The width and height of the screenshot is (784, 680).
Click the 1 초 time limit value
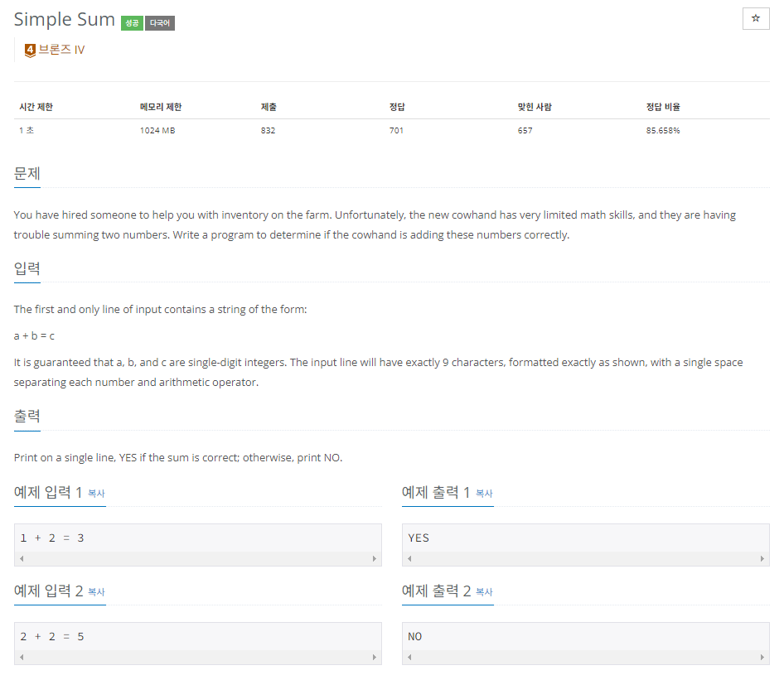pos(26,130)
